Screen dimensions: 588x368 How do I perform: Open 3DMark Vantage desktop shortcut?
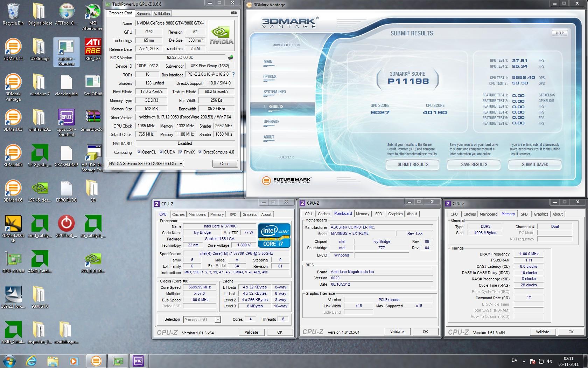[13, 87]
